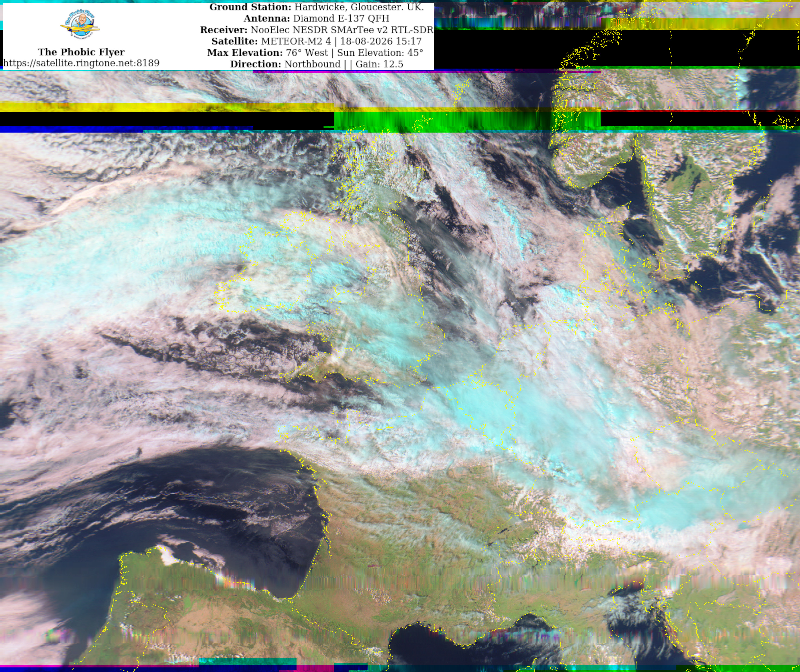This screenshot has height=672, width=800.
Task: Click the Direction Northbound Gain line
Action: (317, 64)
